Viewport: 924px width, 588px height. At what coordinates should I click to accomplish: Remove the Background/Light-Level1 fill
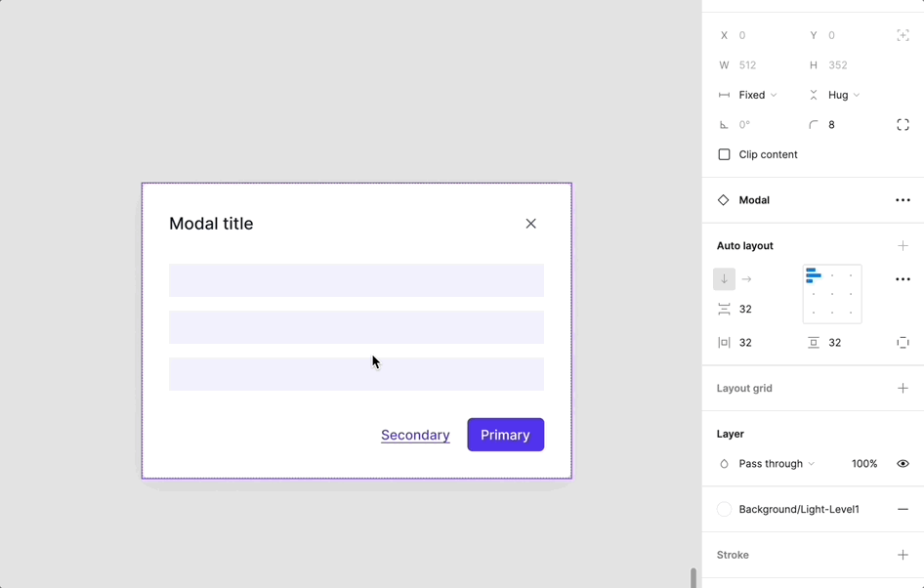click(903, 509)
